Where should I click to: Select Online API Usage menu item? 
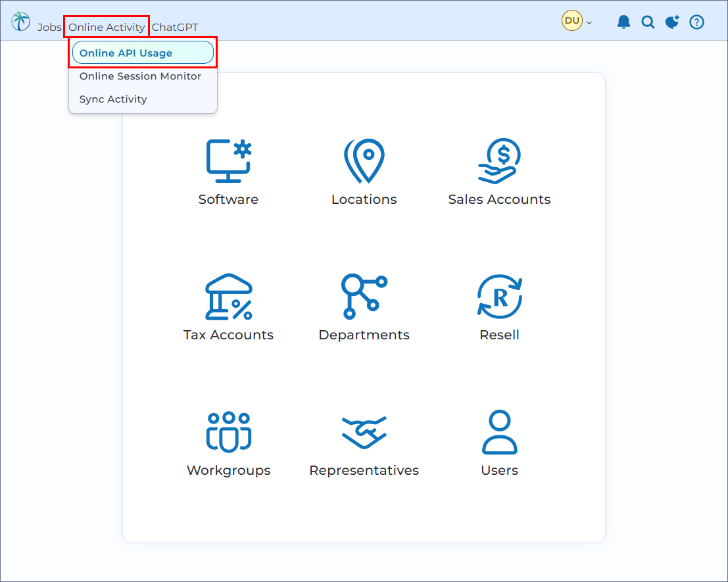[143, 53]
